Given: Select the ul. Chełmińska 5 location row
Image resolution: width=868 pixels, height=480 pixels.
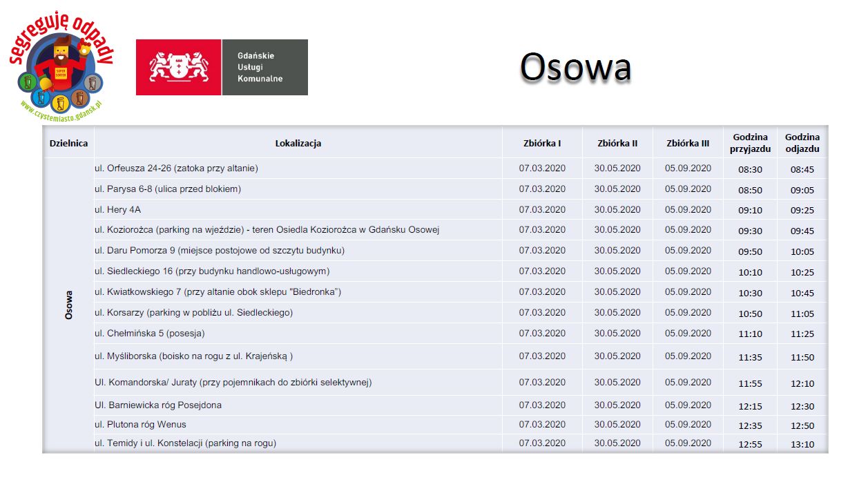Looking at the screenshot, I should pos(149,334).
